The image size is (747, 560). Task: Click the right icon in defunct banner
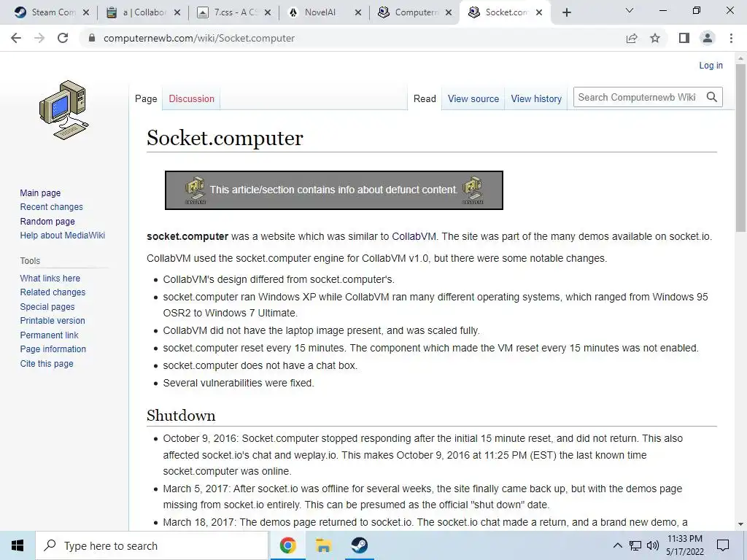click(x=473, y=190)
